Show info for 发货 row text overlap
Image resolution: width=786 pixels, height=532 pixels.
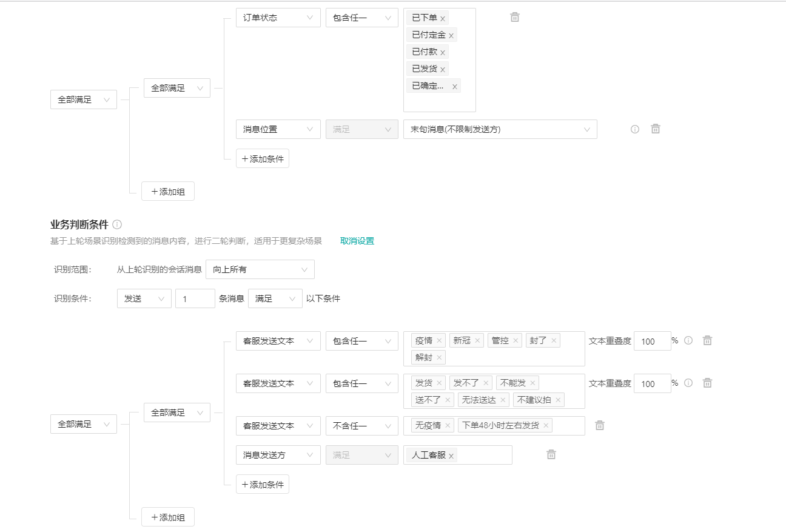pos(688,383)
